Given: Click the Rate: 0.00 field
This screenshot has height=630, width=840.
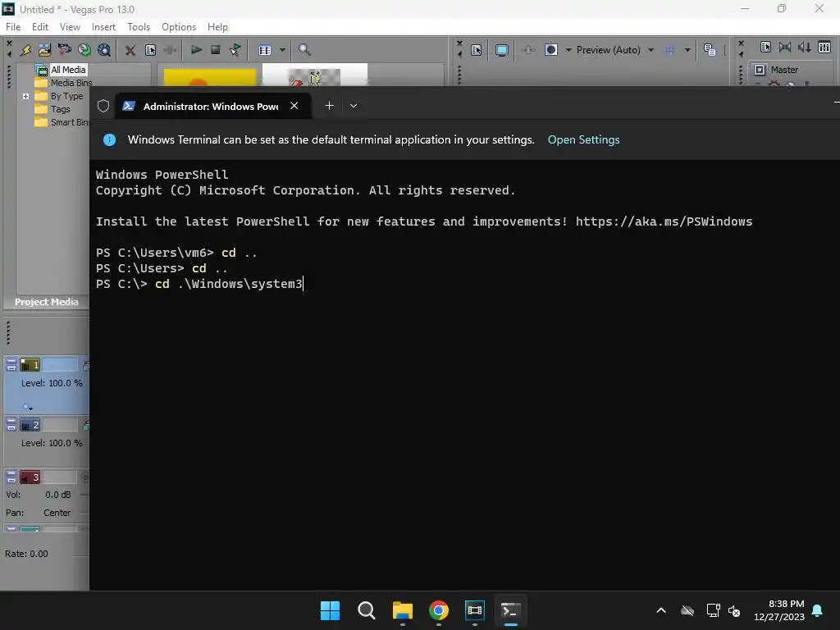Looking at the screenshot, I should coord(26,554).
